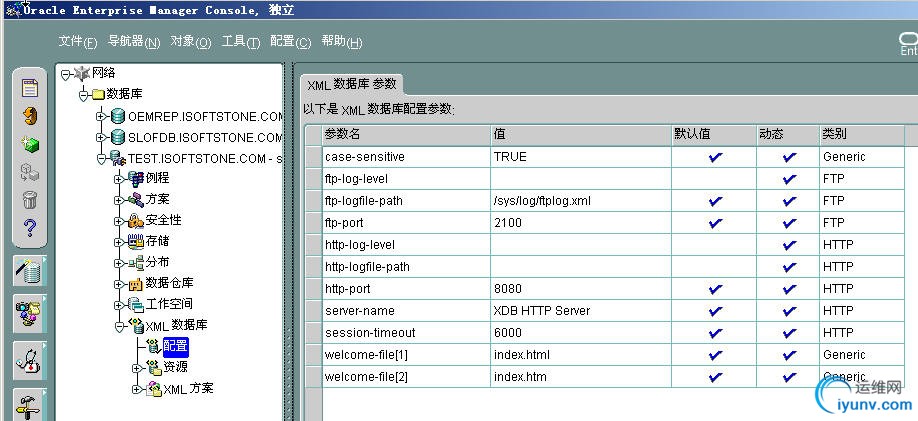The image size is (918, 421).
Task: Click the Instance (例程) node icon
Action: (x=135, y=179)
